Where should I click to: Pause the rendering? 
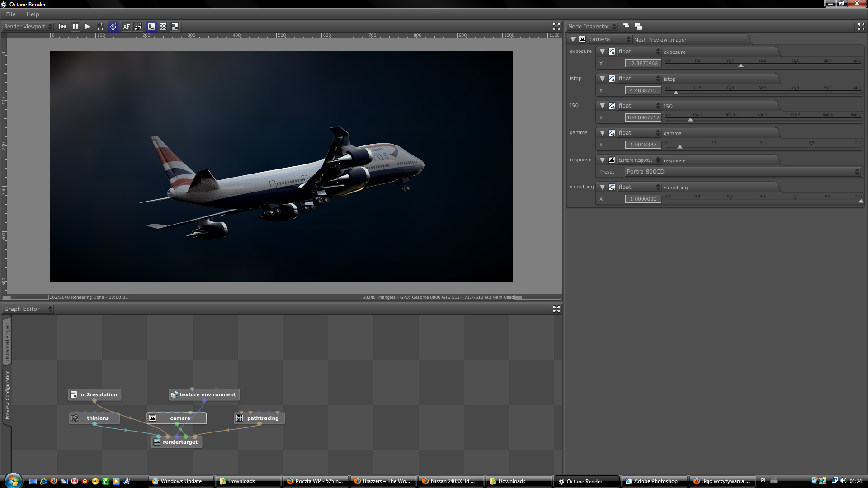tap(75, 27)
